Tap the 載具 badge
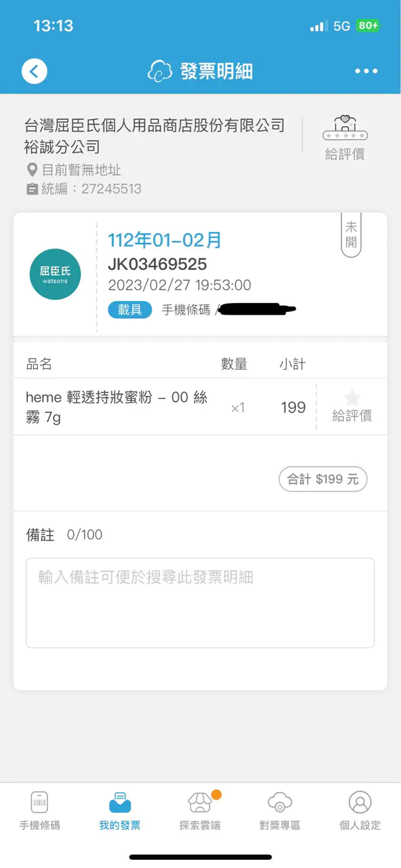 (x=129, y=310)
